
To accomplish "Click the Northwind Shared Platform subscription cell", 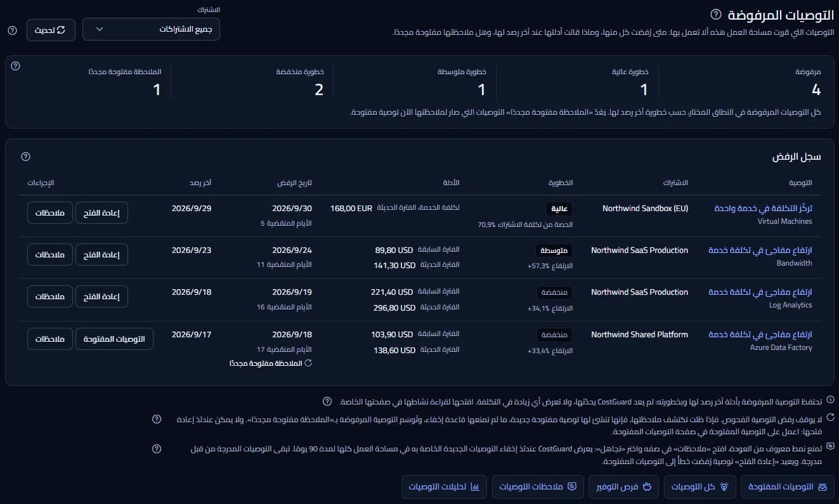I will (639, 335).
